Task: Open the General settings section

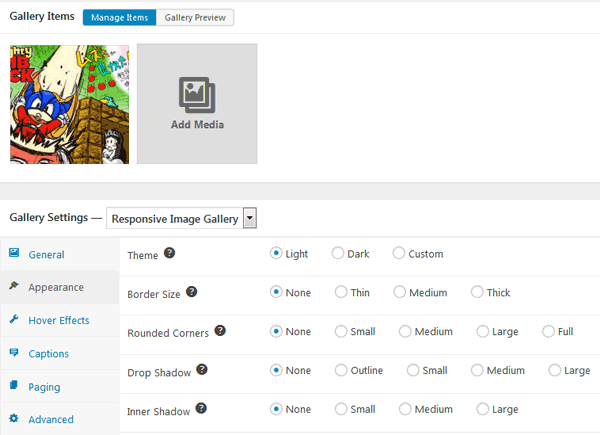Action: 46,255
